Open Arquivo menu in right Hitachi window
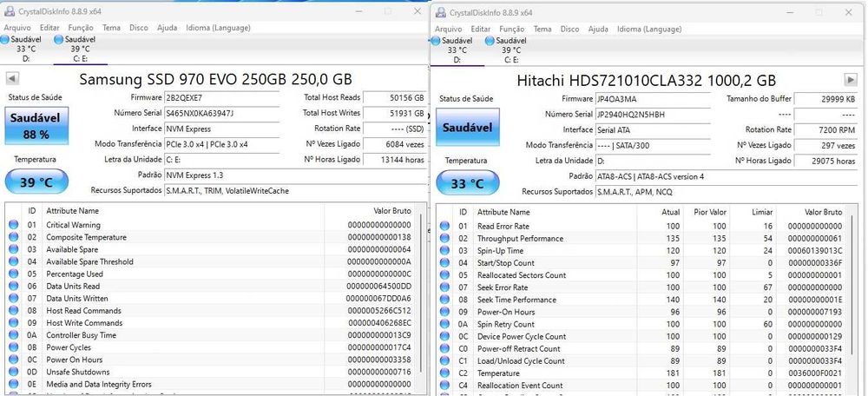868x396 pixels. pos(449,29)
